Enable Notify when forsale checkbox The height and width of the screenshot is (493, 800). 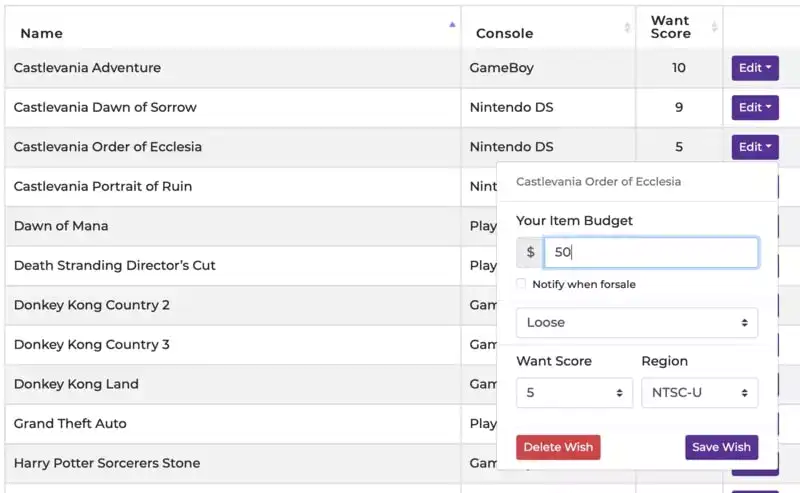pyautogui.click(x=521, y=284)
